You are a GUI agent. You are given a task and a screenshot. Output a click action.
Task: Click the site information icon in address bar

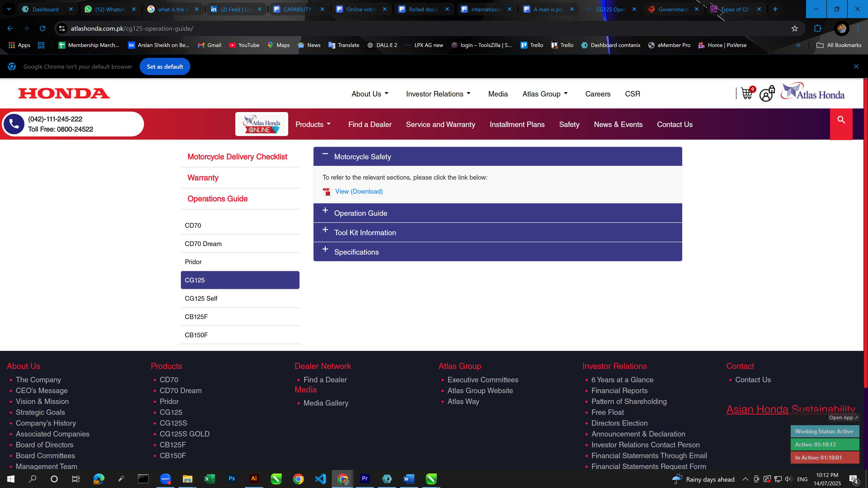(x=62, y=29)
